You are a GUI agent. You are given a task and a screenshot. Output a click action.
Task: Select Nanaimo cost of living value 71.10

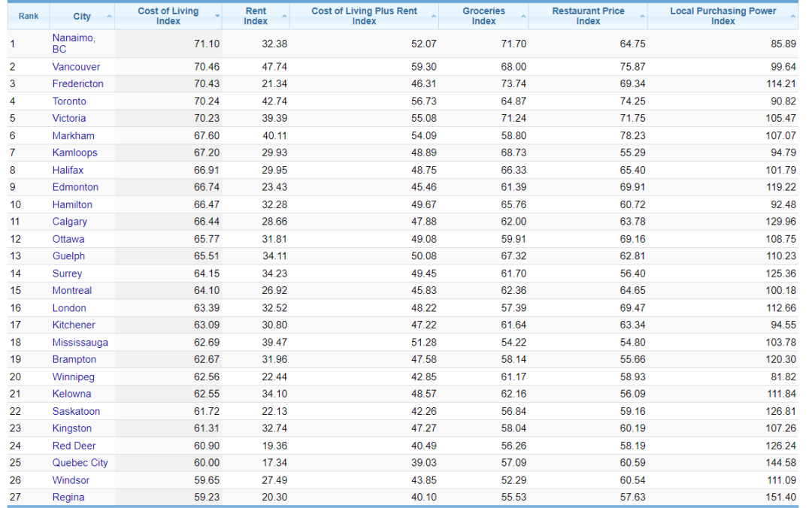(x=207, y=44)
